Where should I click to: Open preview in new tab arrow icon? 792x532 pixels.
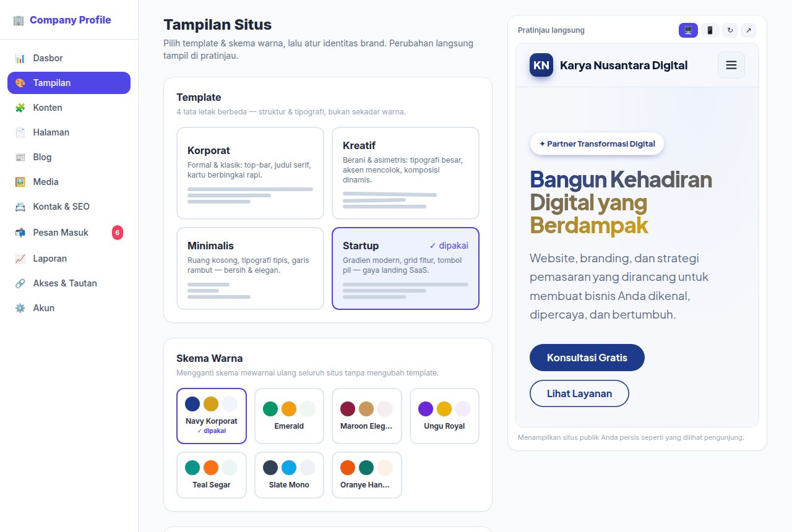pyautogui.click(x=749, y=30)
